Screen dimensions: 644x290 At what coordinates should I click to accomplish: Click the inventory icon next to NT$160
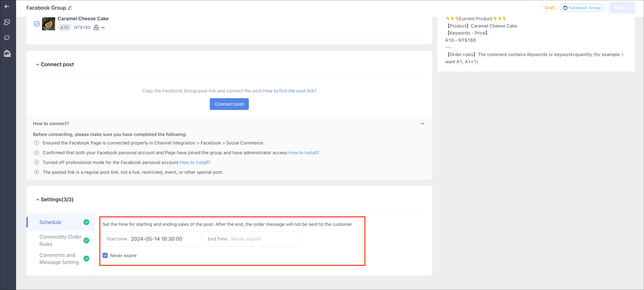pos(96,27)
